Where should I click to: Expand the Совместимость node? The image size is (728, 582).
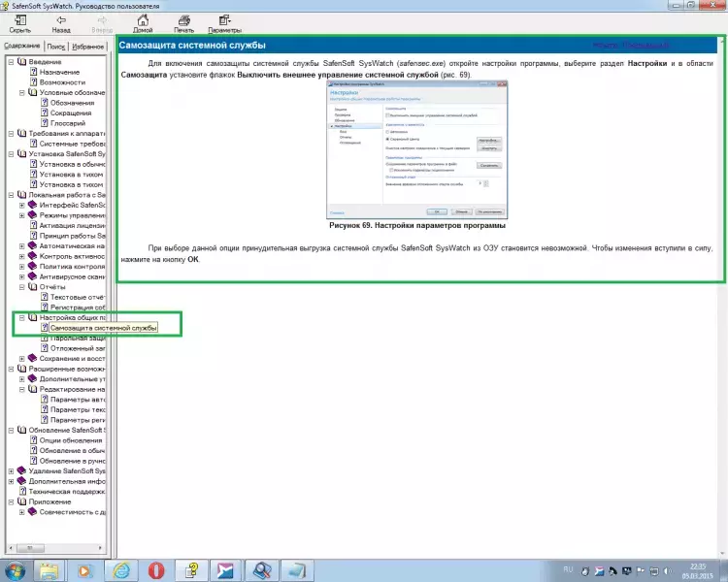click(21, 512)
